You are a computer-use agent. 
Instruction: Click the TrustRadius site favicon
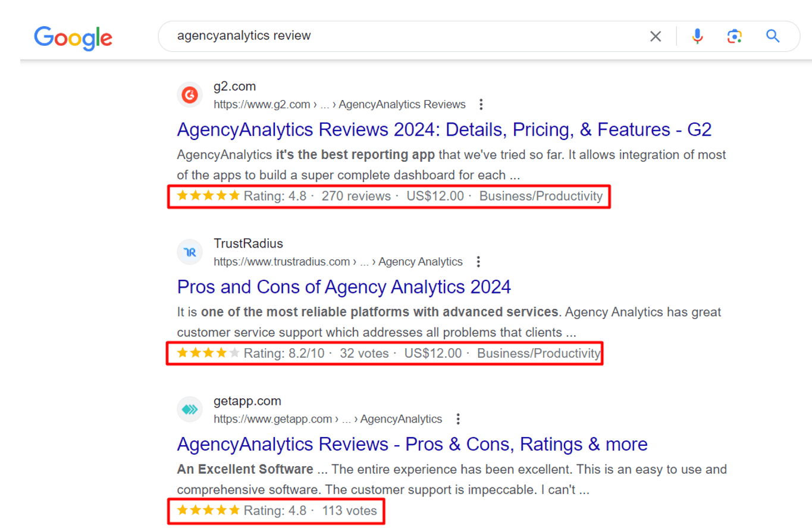(189, 252)
